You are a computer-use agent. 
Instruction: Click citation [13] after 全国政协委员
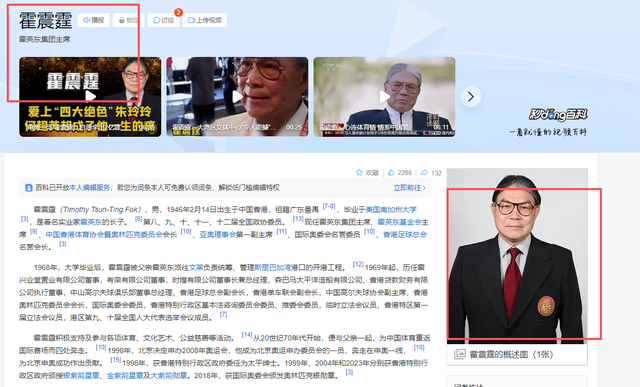(298, 219)
